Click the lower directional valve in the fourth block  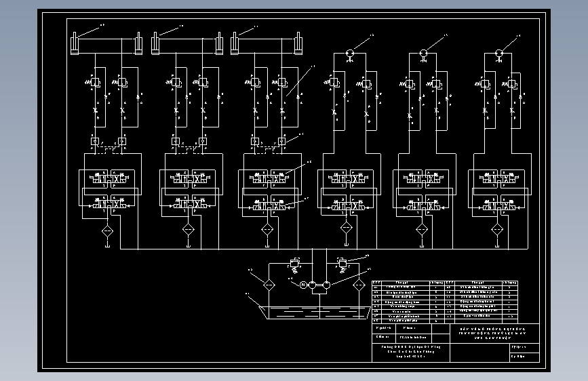point(348,205)
